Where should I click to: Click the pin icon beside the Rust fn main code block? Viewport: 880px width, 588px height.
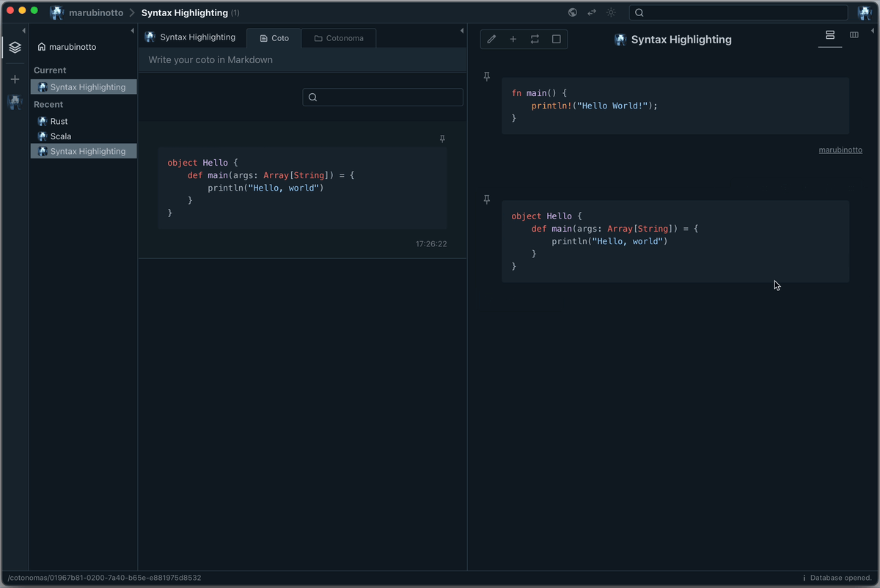486,76
